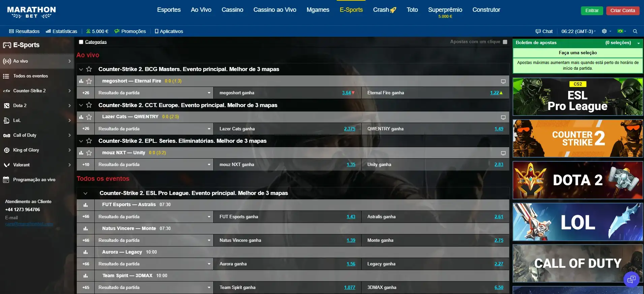Toggle the Categorias checkbox
This screenshot has width=644, height=294.
click(81, 42)
